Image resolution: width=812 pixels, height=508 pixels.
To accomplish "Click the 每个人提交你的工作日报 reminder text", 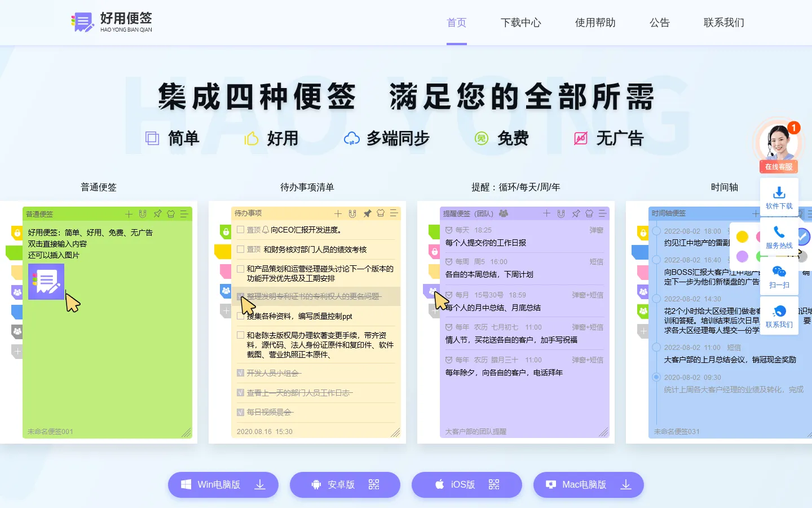I will tap(486, 243).
